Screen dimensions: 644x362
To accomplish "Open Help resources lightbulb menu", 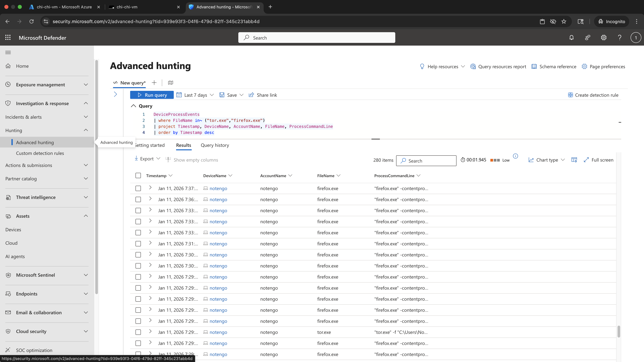I will (442, 67).
